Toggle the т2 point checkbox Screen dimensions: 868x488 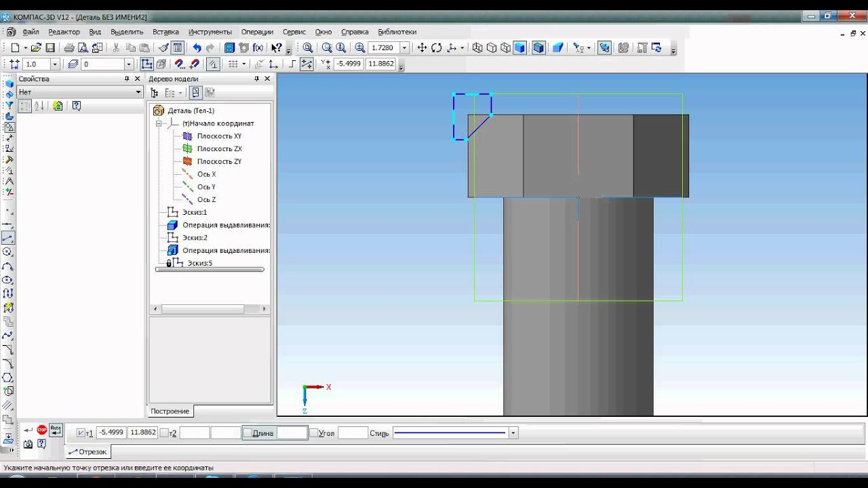(x=164, y=432)
